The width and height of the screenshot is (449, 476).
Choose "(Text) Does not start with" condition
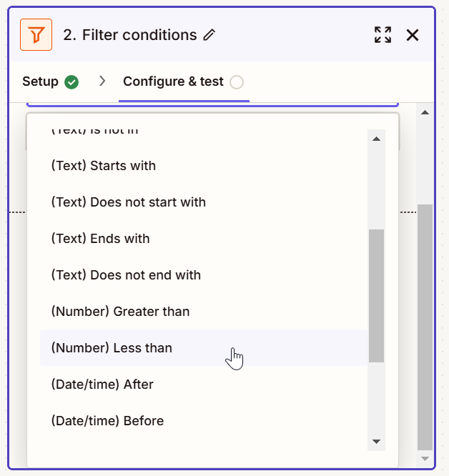click(129, 202)
